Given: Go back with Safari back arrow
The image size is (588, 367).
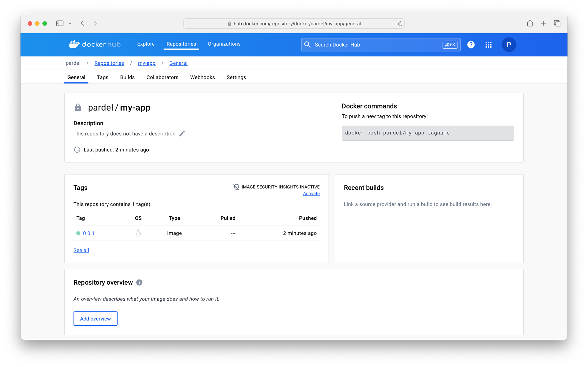Looking at the screenshot, I should 82,23.
